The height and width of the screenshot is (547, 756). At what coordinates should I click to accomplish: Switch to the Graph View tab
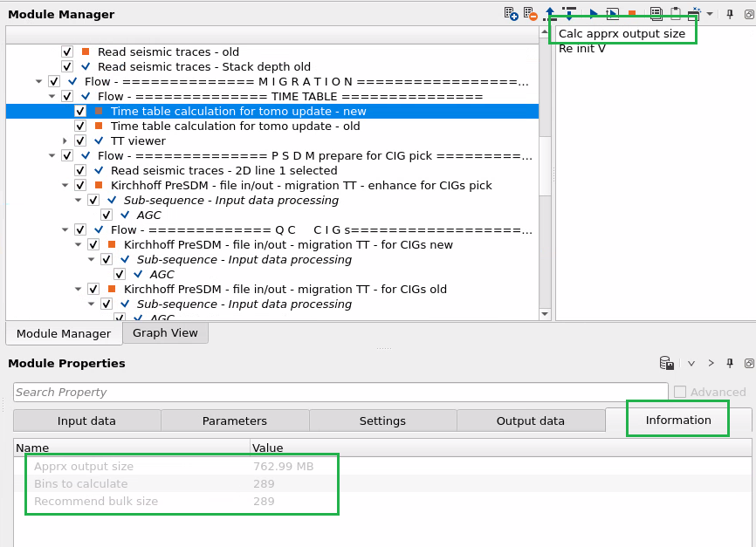click(165, 332)
